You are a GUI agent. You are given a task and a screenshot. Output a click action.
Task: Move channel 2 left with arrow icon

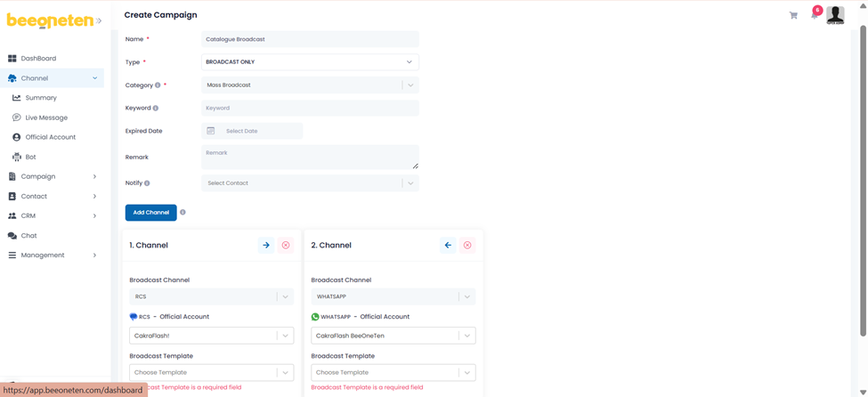pyautogui.click(x=448, y=245)
